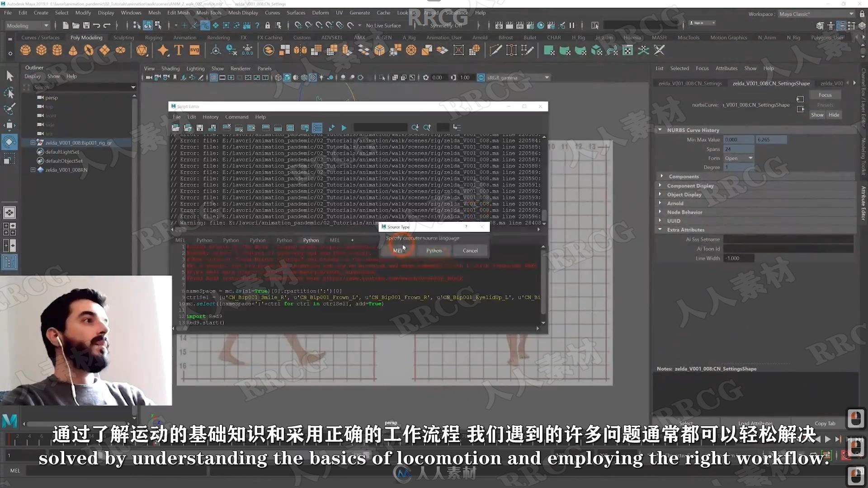Expand the Components section
868x488 pixels.
click(x=662, y=176)
